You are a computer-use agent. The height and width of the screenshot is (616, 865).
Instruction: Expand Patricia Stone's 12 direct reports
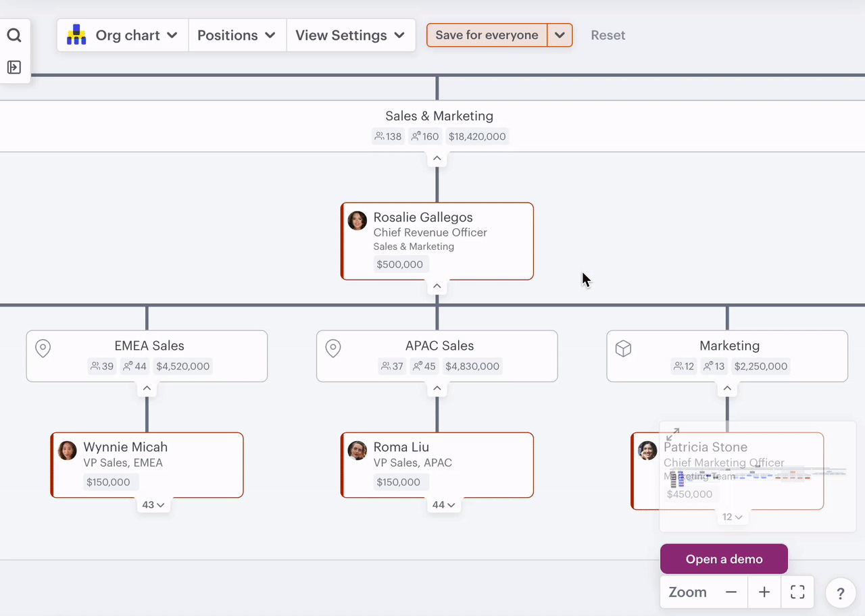(x=733, y=516)
